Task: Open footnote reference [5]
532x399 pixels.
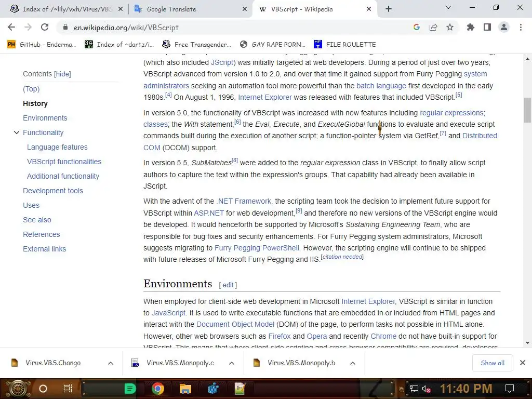Action: coord(459,95)
